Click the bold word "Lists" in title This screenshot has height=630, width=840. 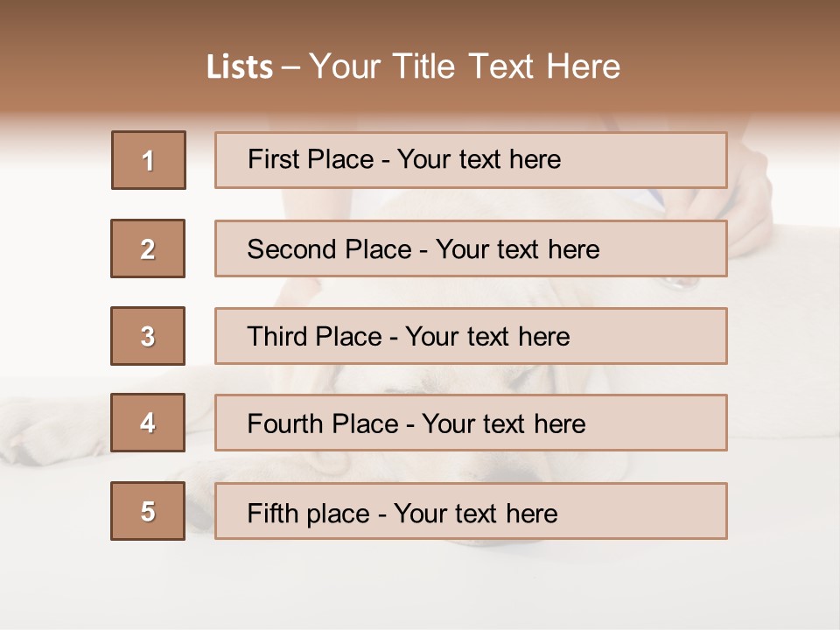[x=239, y=67]
